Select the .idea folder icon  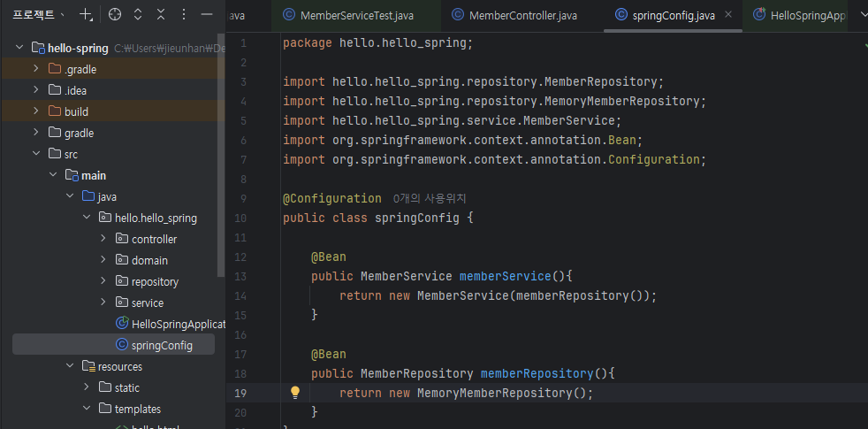tap(54, 90)
